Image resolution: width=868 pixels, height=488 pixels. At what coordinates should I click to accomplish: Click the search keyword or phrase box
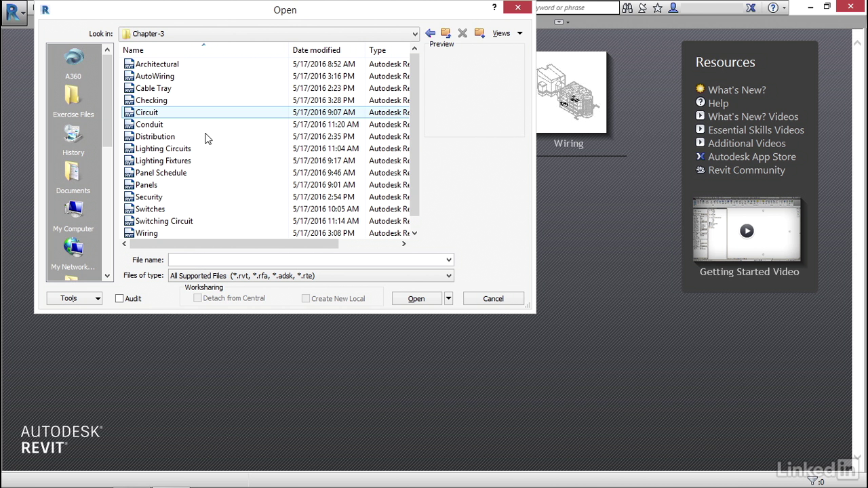pyautogui.click(x=576, y=8)
